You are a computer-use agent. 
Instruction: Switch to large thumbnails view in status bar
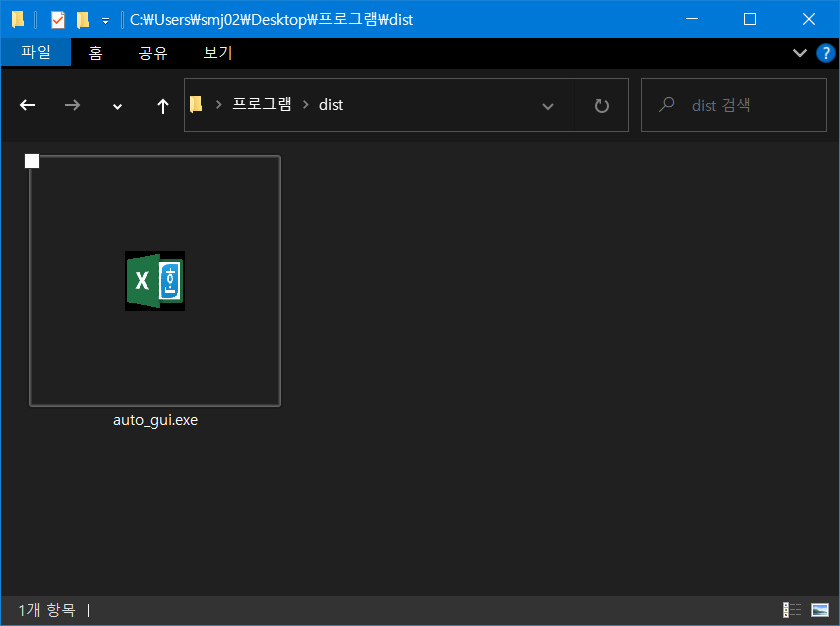pyautogui.click(x=820, y=610)
